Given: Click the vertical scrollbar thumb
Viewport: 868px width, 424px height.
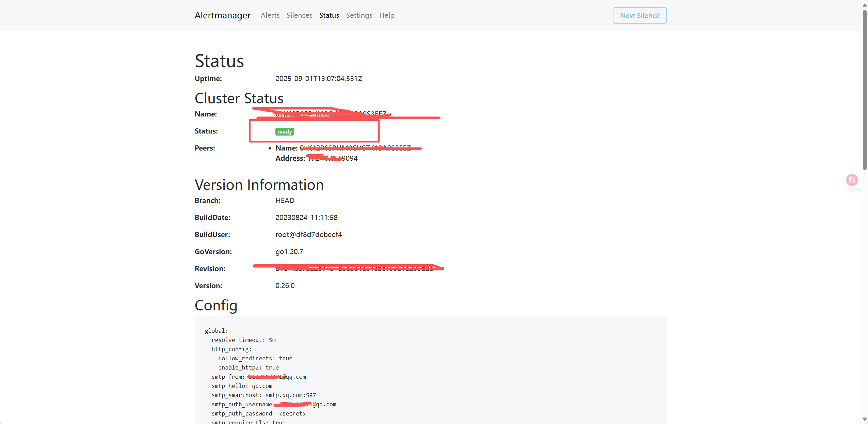Looking at the screenshot, I should [x=865, y=90].
